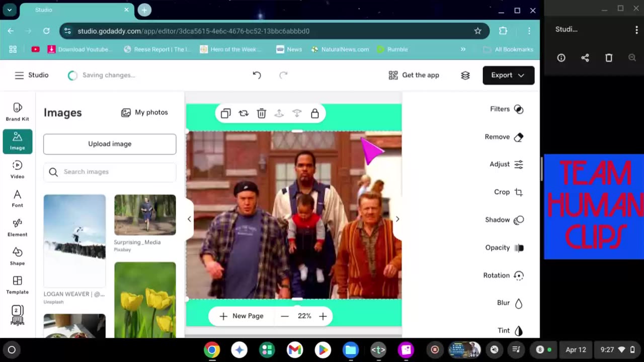
Task: Click the redo arrow
Action: (x=283, y=75)
